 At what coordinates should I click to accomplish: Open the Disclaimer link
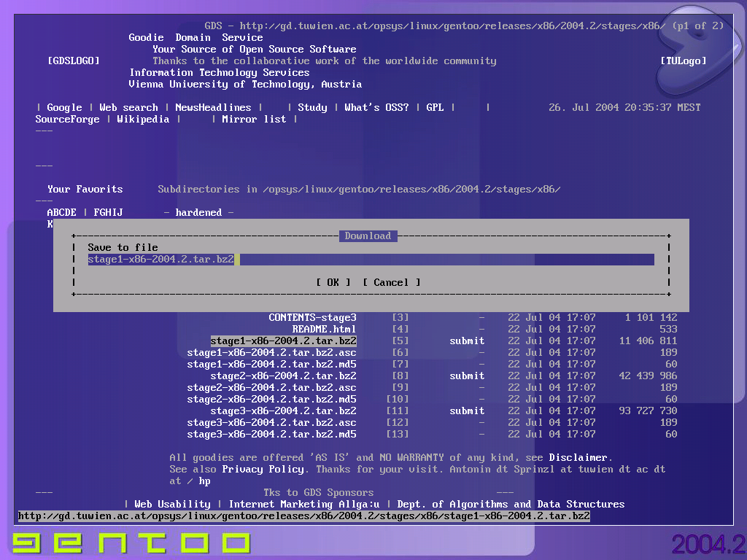tap(578, 458)
